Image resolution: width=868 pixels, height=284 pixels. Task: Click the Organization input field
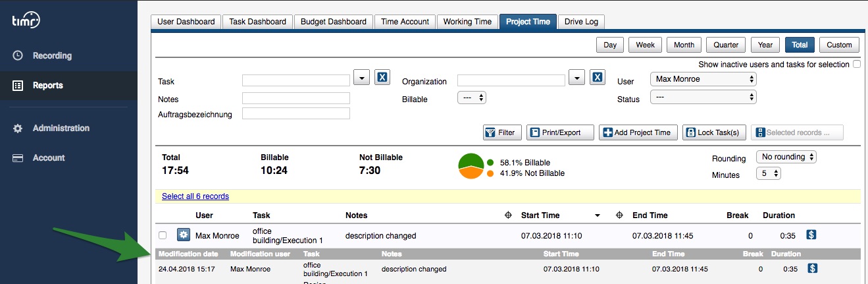[x=511, y=80]
